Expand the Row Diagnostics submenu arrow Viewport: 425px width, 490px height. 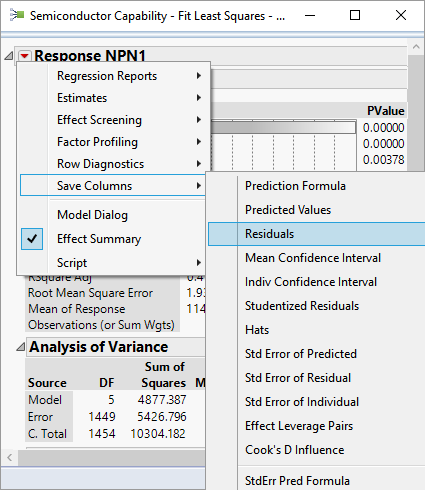click(x=199, y=164)
